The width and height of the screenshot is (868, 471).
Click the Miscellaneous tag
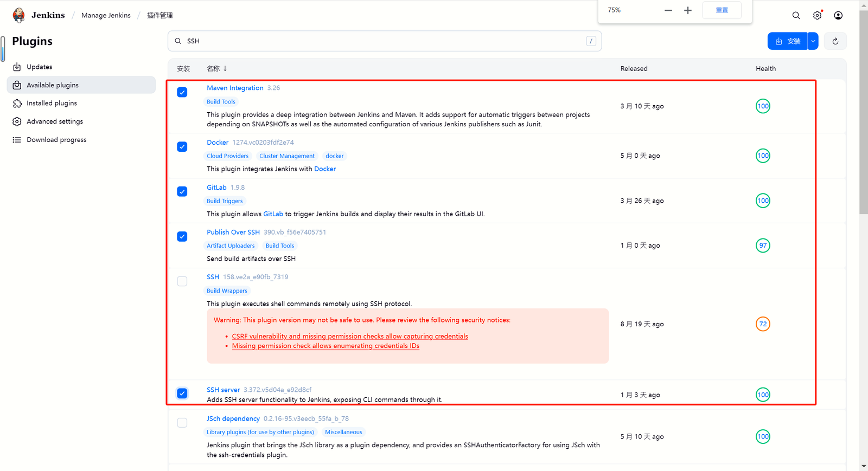coord(343,432)
